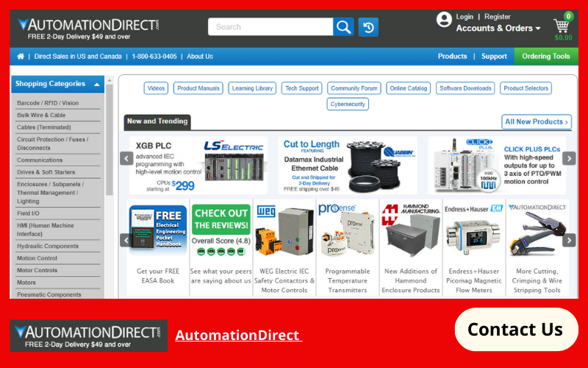This screenshot has height=368, width=588.
Task: Click the Videos button
Action: (x=156, y=88)
